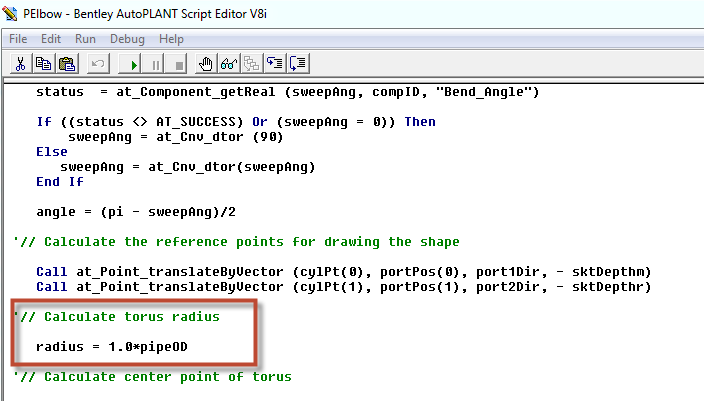
Task: Click the Call line with cylPt(0)
Action: click(x=343, y=272)
